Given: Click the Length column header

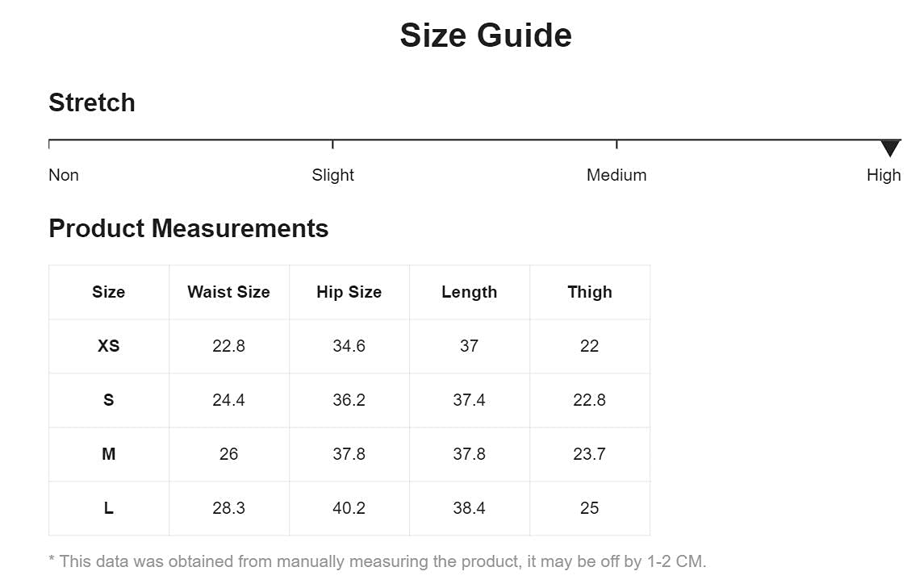Looking at the screenshot, I should coord(469,292).
